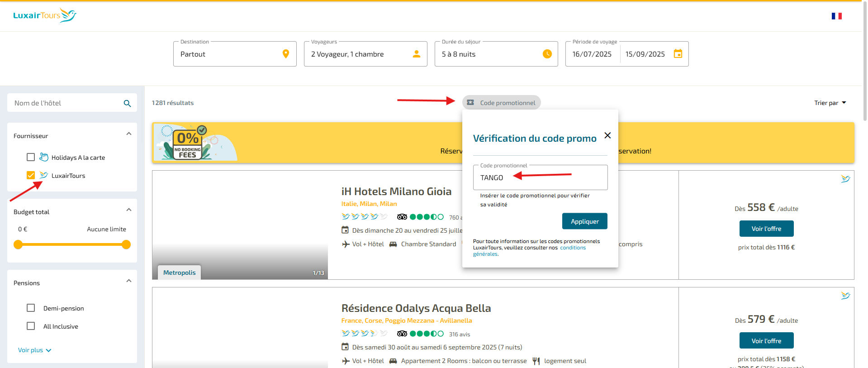Click the hotel name search magnifier
Viewport: 868px width, 368px height.
pos(128,103)
